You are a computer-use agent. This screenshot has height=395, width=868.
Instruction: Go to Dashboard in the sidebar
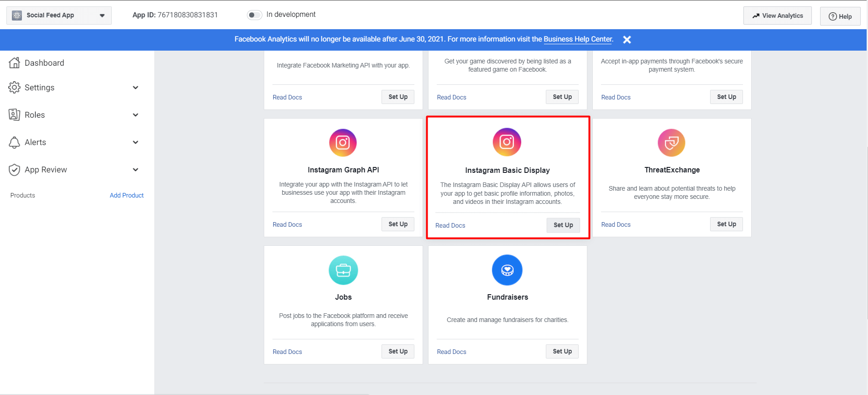click(44, 63)
